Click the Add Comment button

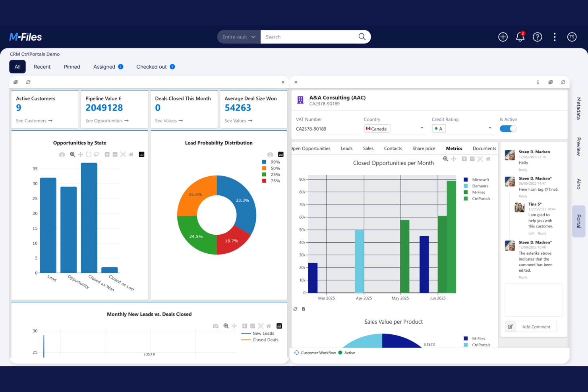point(536,327)
